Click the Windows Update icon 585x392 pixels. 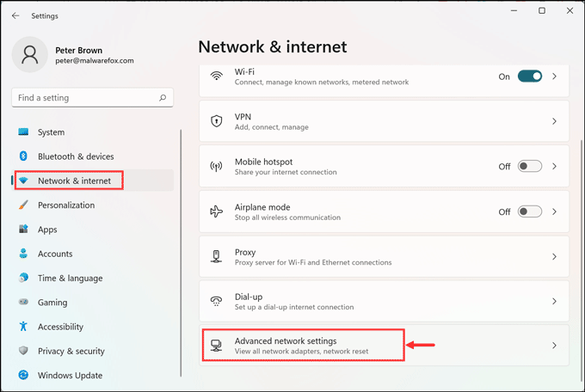tap(23, 376)
